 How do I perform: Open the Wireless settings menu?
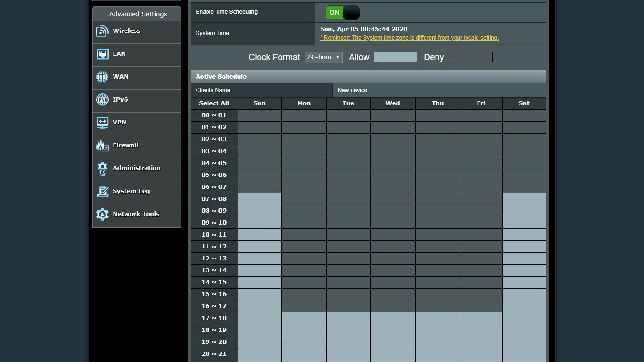point(136,32)
